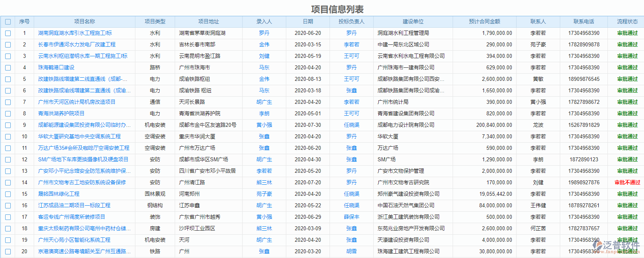Open project 湖南洞庭湖水库引水工程施工标

(x=75, y=33)
